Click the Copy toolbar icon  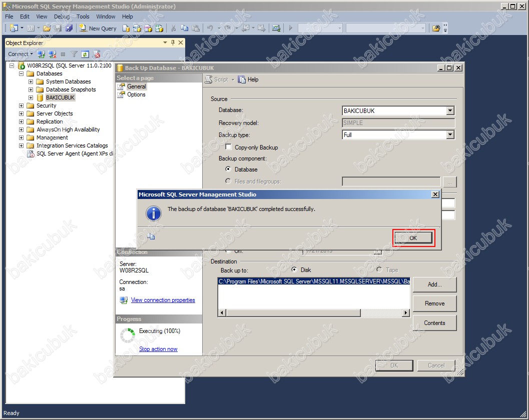(185, 28)
